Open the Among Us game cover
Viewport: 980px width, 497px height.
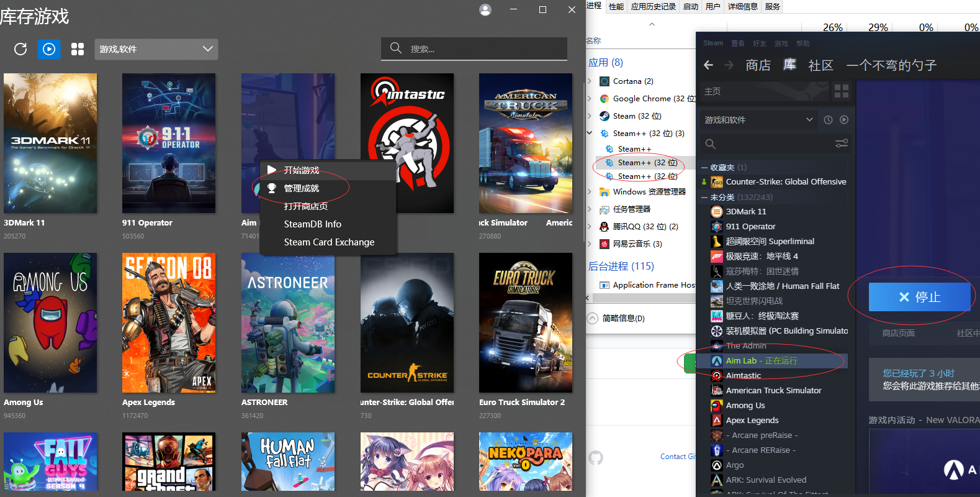(50, 322)
